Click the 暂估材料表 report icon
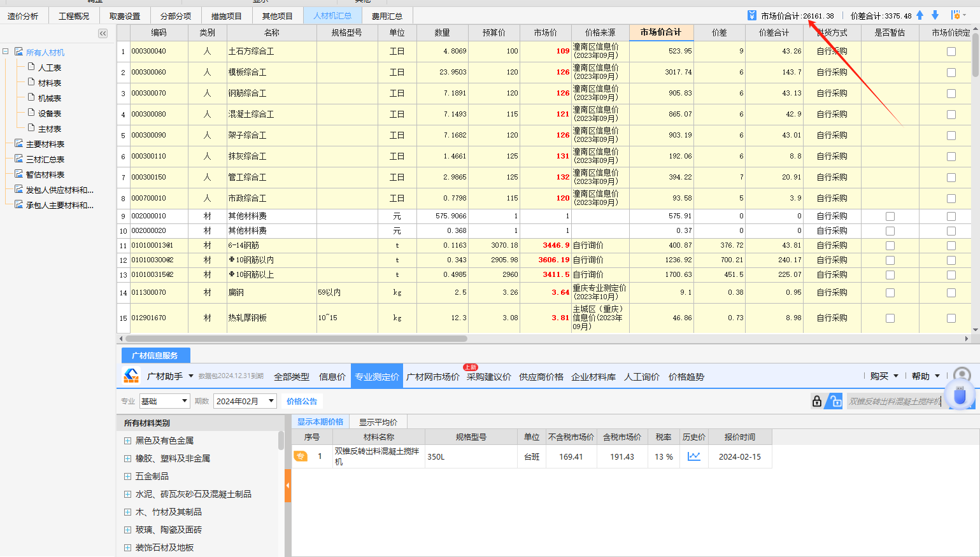 19,174
